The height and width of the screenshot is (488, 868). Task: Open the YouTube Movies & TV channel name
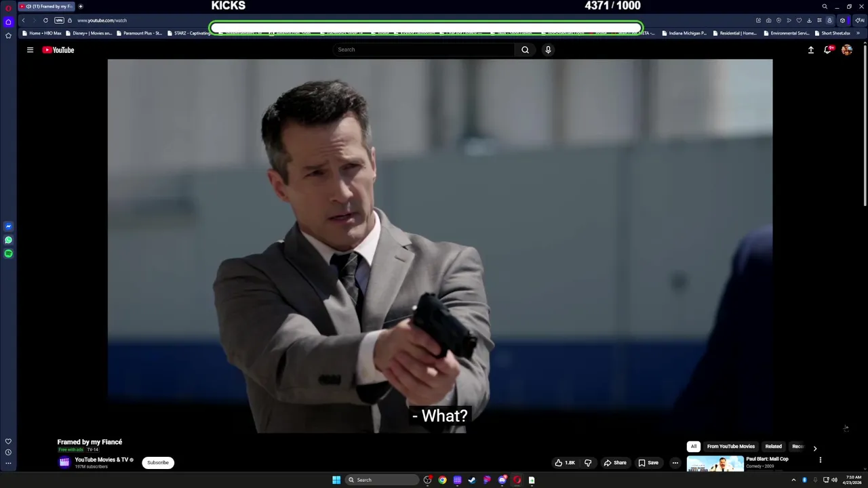coord(101,460)
